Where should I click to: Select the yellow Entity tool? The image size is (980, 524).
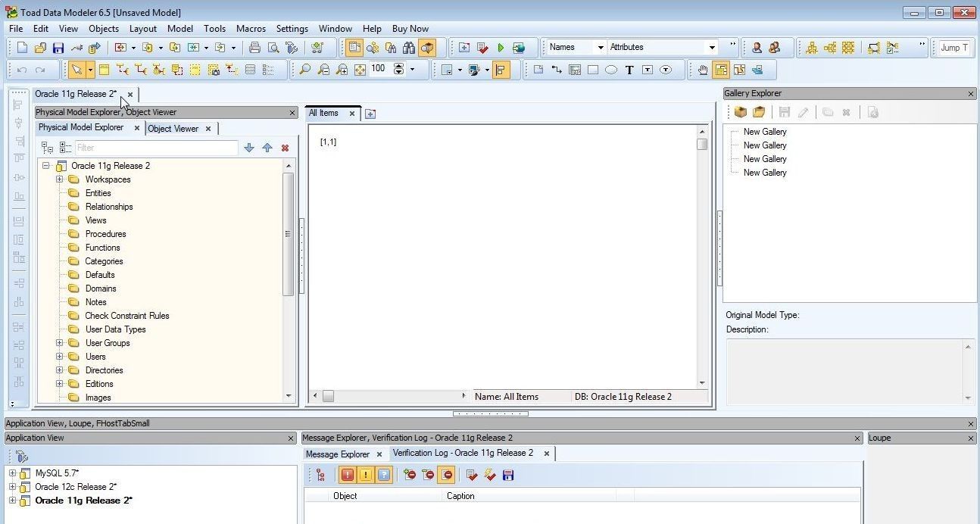[x=104, y=70]
